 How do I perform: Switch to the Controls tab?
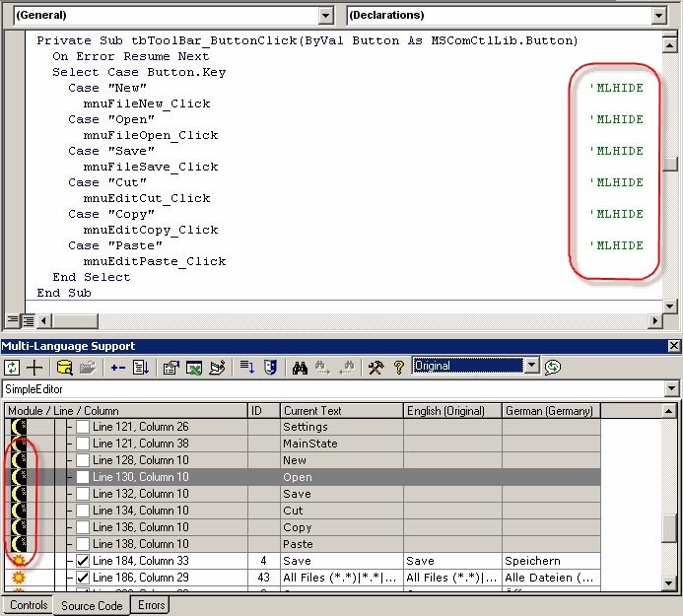(28, 605)
